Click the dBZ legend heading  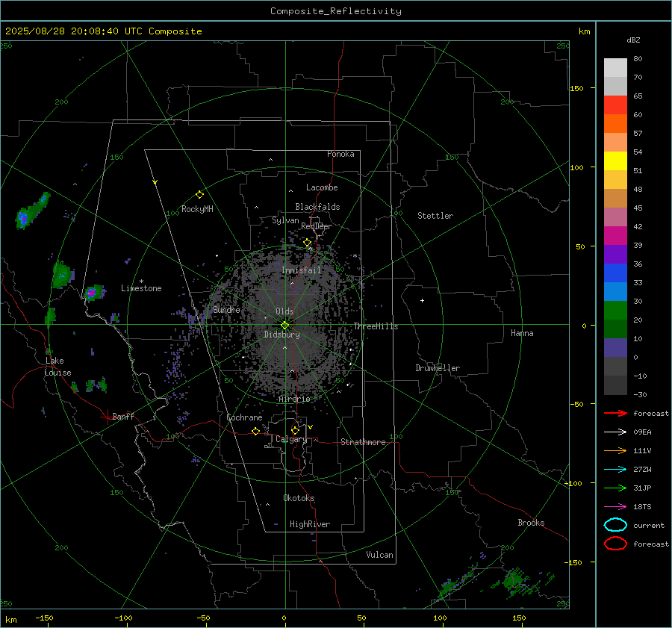[633, 40]
